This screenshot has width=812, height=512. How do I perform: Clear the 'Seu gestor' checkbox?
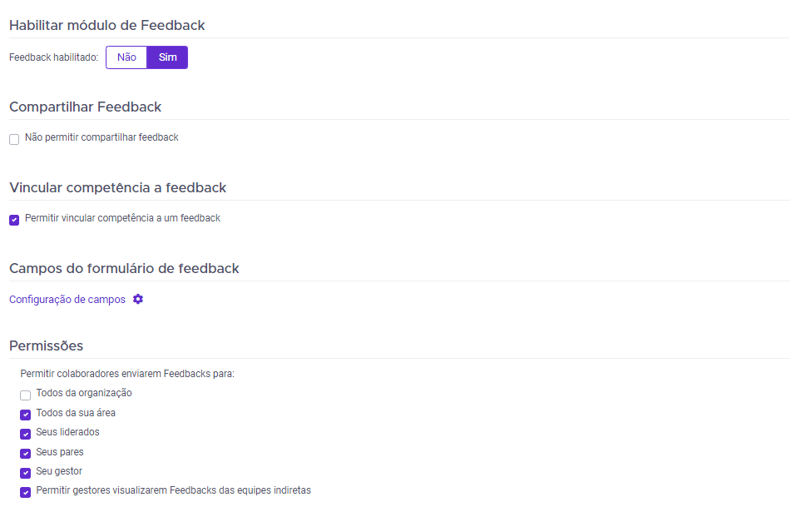pyautogui.click(x=26, y=473)
